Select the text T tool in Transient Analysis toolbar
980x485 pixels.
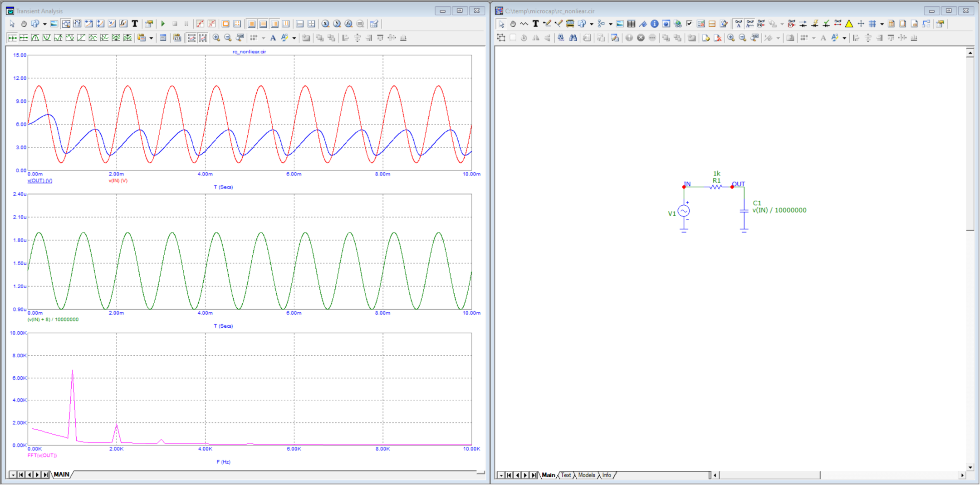coord(135,24)
